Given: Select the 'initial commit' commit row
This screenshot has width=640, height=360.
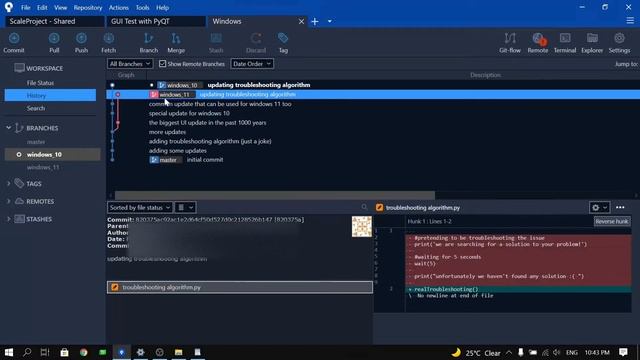Looking at the screenshot, I should 373,160.
